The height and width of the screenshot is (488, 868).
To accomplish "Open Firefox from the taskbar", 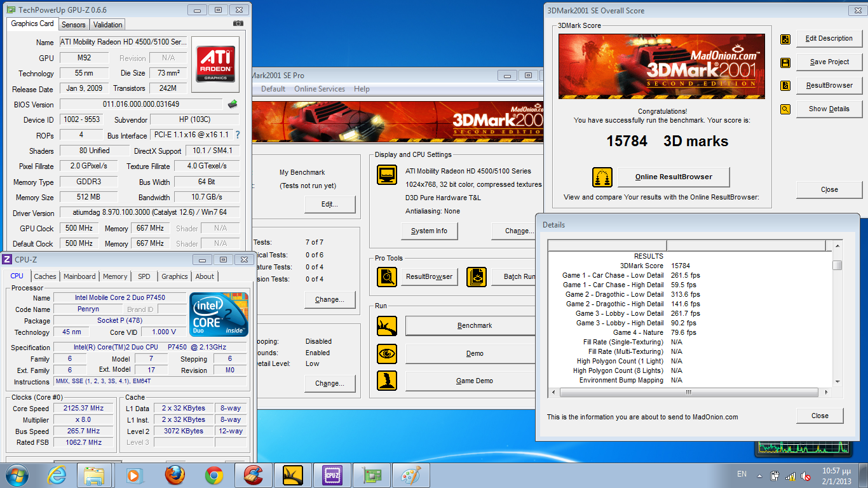I will (x=174, y=475).
